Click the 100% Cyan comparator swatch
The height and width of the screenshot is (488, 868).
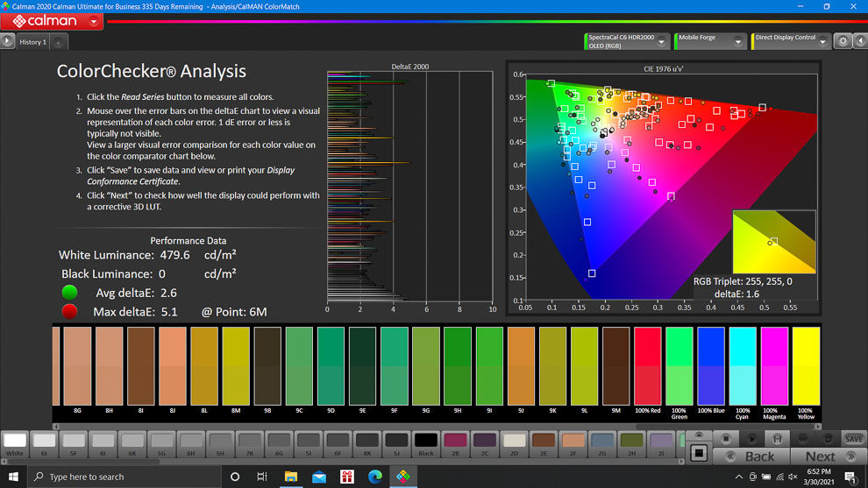point(743,366)
